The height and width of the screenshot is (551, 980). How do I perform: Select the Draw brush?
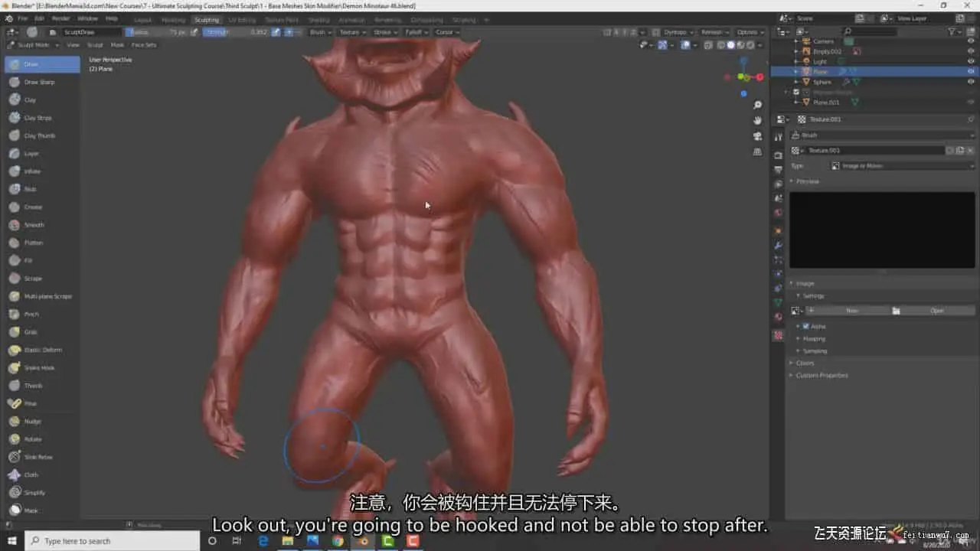point(42,64)
